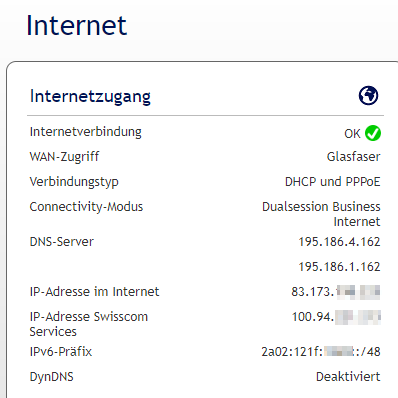This screenshot has width=398, height=398.
Task: Click the IP-Adresse im Internet value
Action: point(336,292)
